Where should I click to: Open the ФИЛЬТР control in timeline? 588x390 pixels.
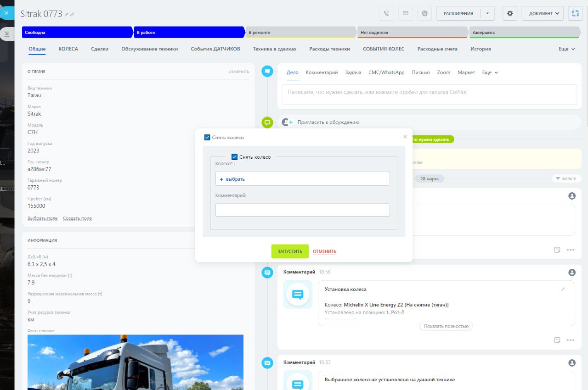click(x=567, y=178)
